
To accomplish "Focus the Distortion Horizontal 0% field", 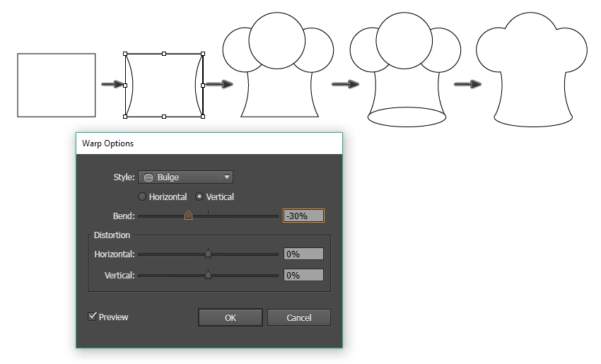I will pyautogui.click(x=303, y=254).
